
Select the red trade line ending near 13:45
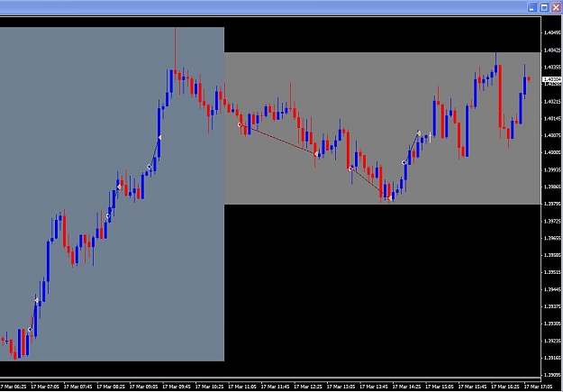[370, 183]
